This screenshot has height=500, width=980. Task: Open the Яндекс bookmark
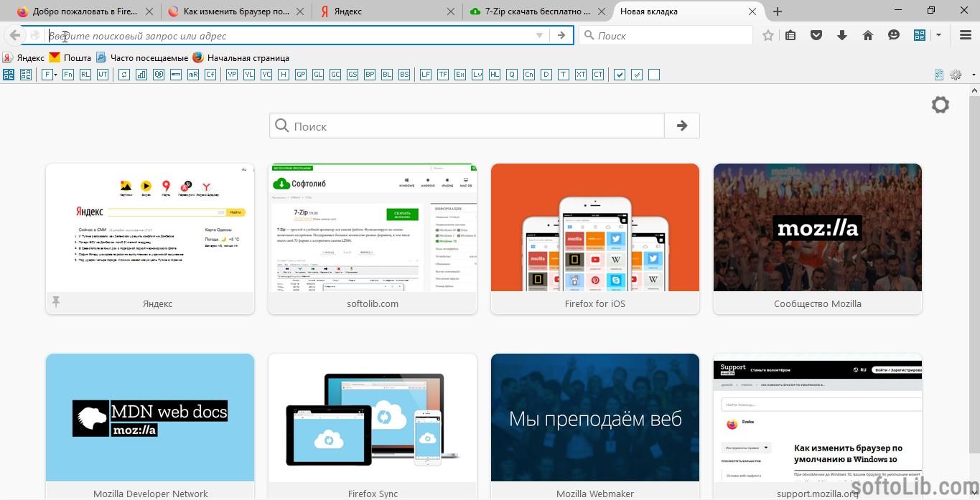(x=24, y=57)
